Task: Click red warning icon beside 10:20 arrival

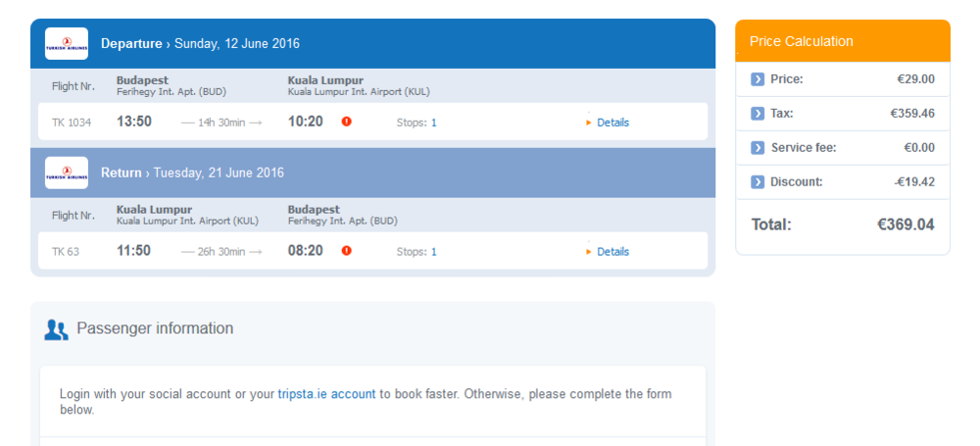Action: pos(346,122)
